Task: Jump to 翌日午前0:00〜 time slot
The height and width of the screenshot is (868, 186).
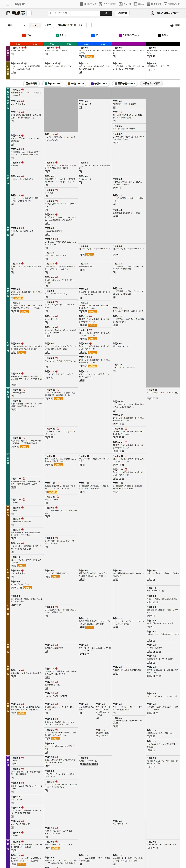Action: coord(125,84)
